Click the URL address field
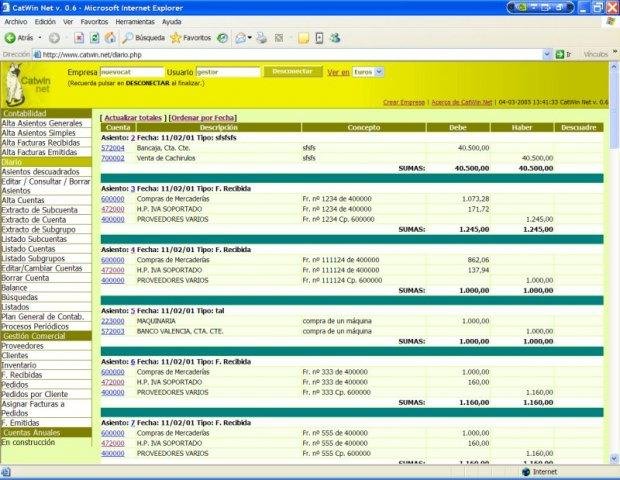The image size is (620, 480). (x=292, y=55)
